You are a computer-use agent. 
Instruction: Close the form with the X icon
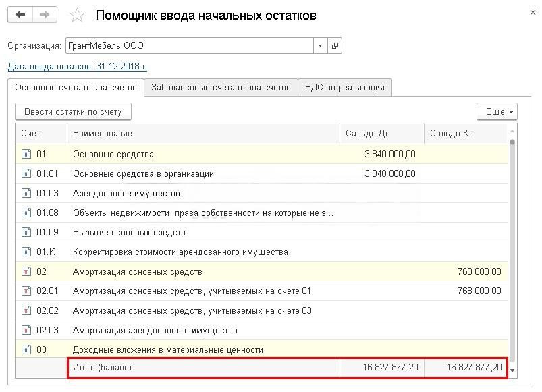pyautogui.click(x=533, y=13)
